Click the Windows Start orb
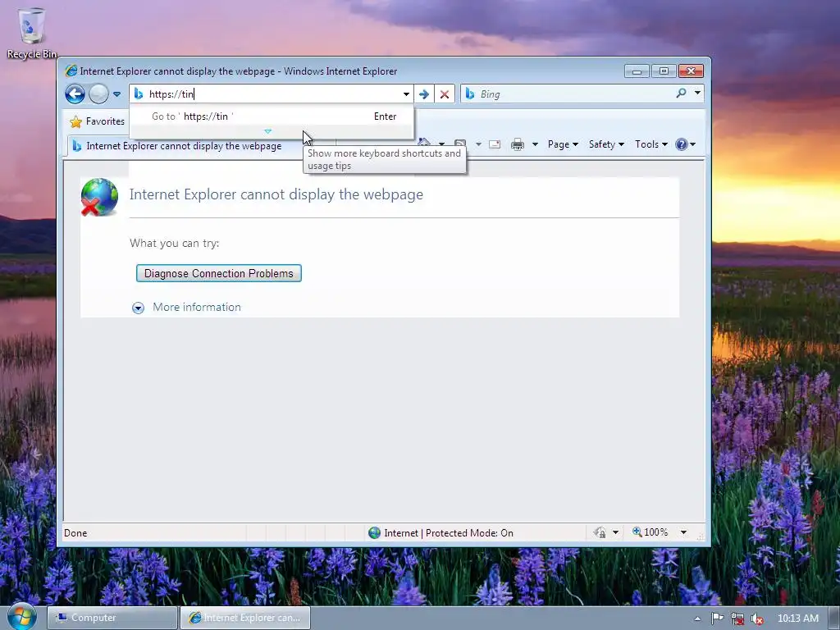The width and height of the screenshot is (840, 630). pyautogui.click(x=21, y=616)
